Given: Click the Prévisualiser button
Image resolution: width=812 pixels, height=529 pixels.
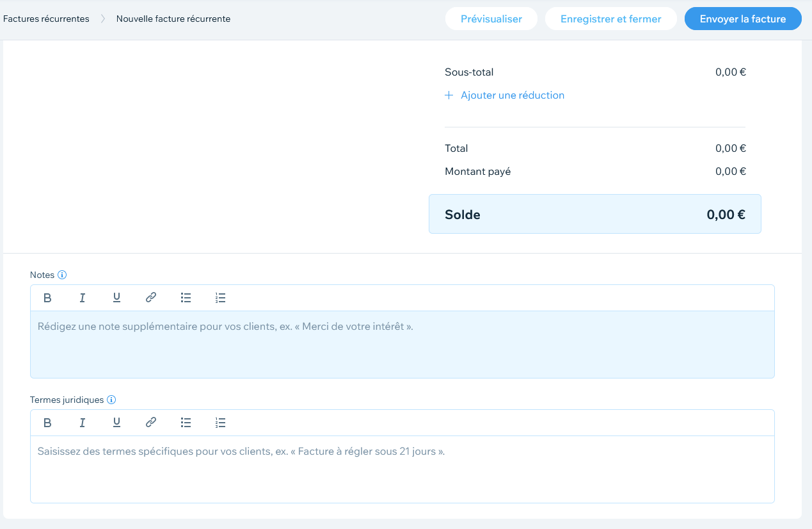Looking at the screenshot, I should tap(491, 19).
